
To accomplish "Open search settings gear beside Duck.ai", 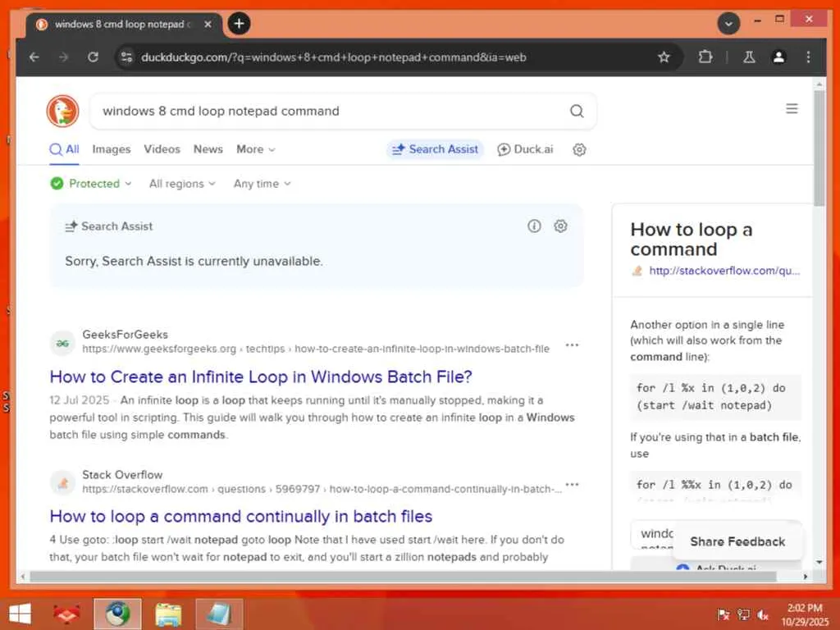I will [579, 149].
